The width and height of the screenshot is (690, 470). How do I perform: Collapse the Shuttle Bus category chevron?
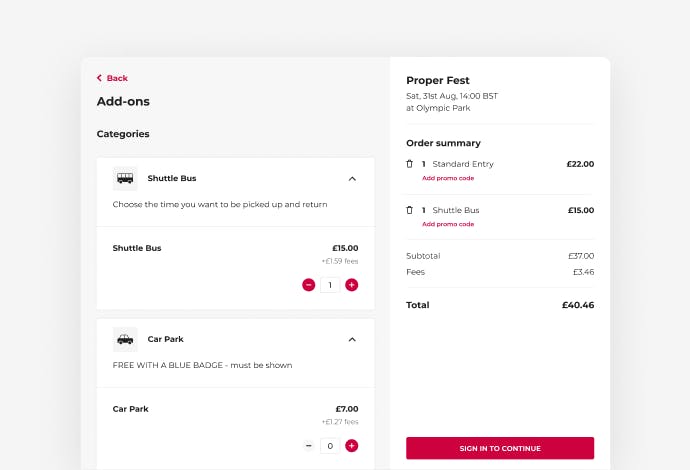click(352, 179)
